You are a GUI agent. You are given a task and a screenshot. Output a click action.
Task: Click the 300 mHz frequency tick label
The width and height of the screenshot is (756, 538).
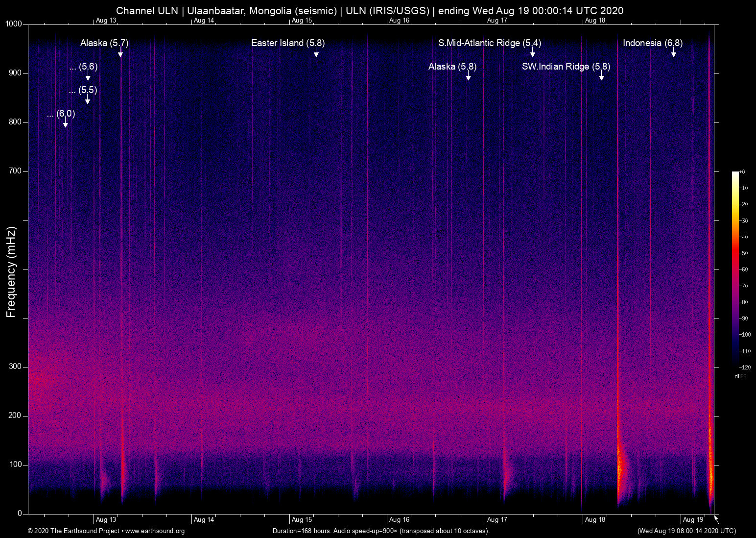coord(15,367)
